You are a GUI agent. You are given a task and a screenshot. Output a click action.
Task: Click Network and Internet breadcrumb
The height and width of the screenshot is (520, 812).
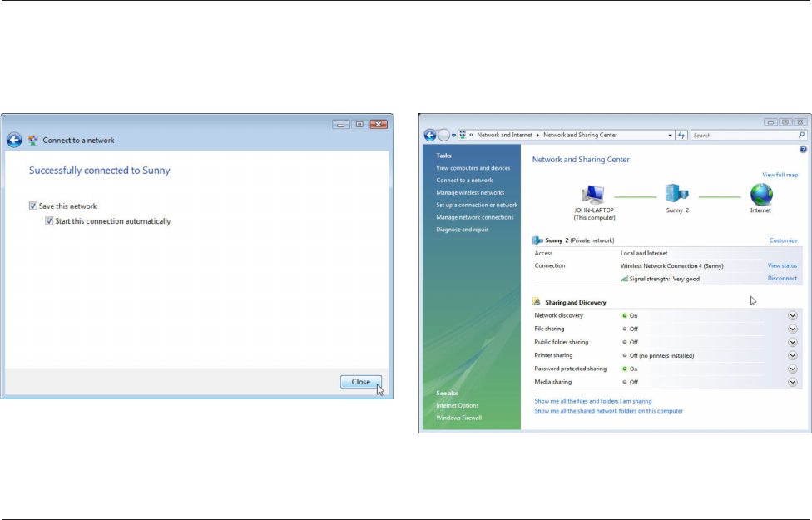point(504,135)
